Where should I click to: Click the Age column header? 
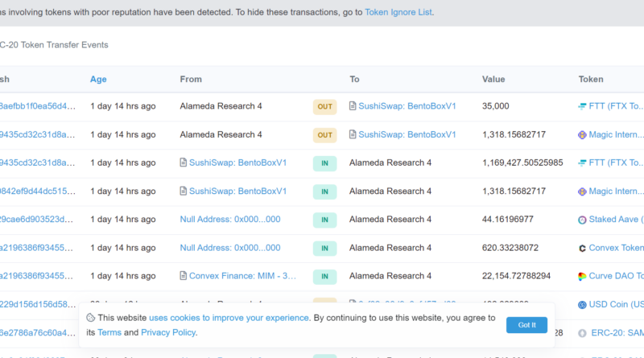pos(98,79)
